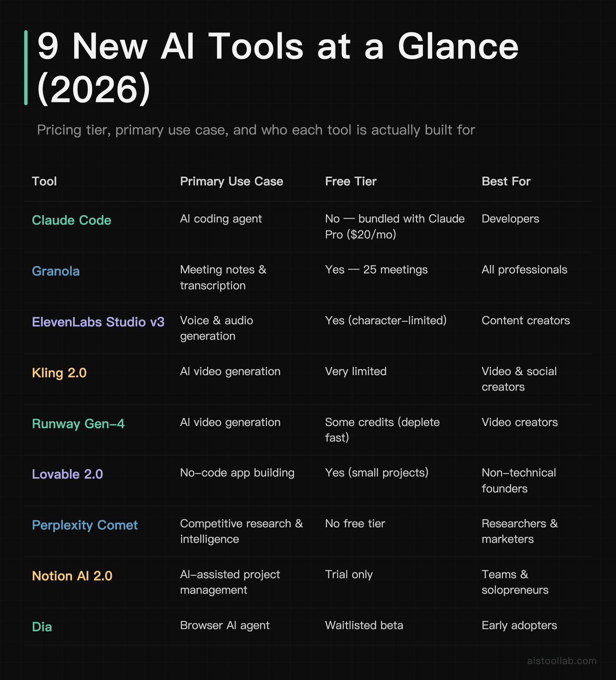Screen dimensions: 616x680
Task: Click the "Researchers & marketers" cell
Action: tap(520, 531)
